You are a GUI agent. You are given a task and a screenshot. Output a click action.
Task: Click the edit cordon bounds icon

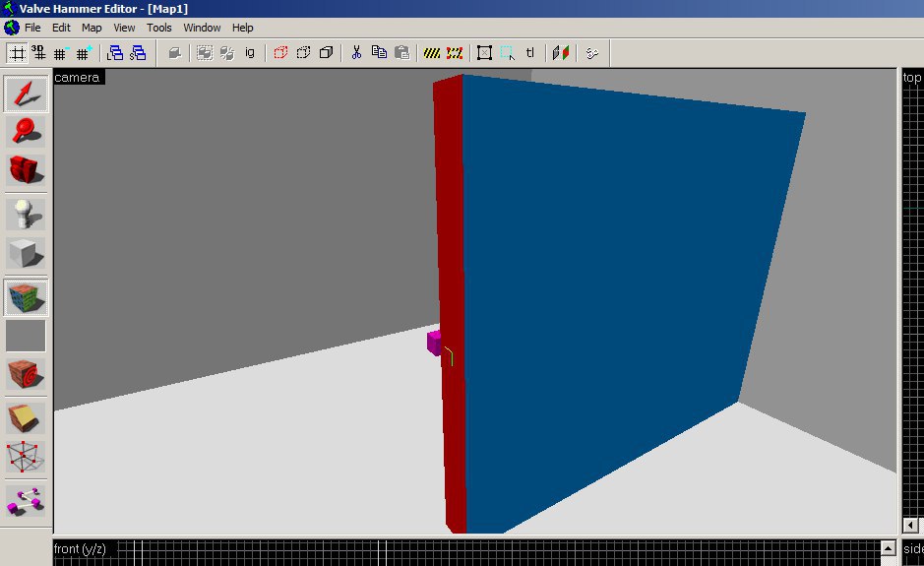coord(455,53)
